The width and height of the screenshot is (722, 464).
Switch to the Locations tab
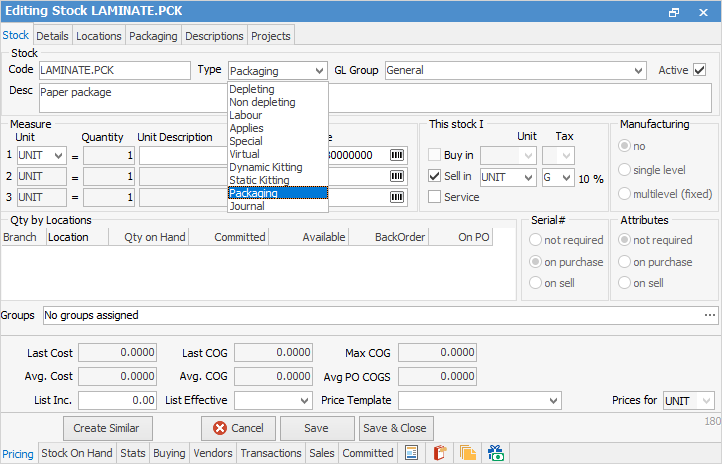point(99,36)
